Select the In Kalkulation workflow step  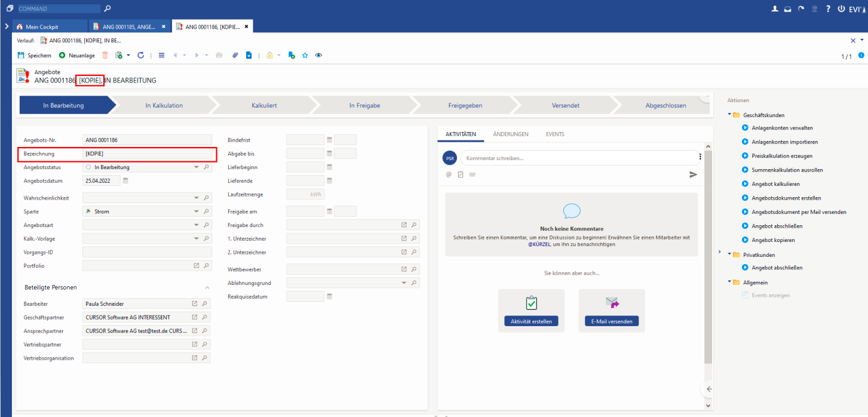click(x=164, y=105)
